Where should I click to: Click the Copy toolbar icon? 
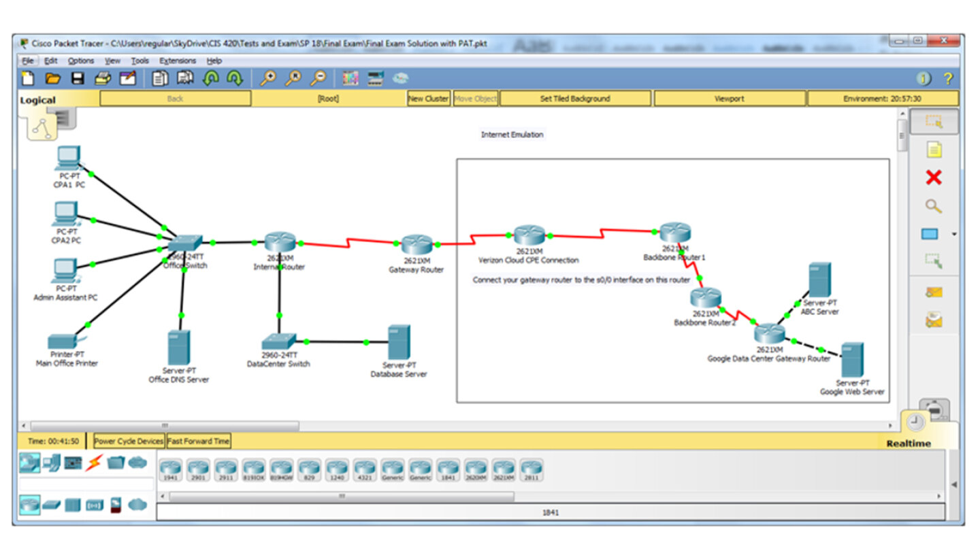pos(160,79)
